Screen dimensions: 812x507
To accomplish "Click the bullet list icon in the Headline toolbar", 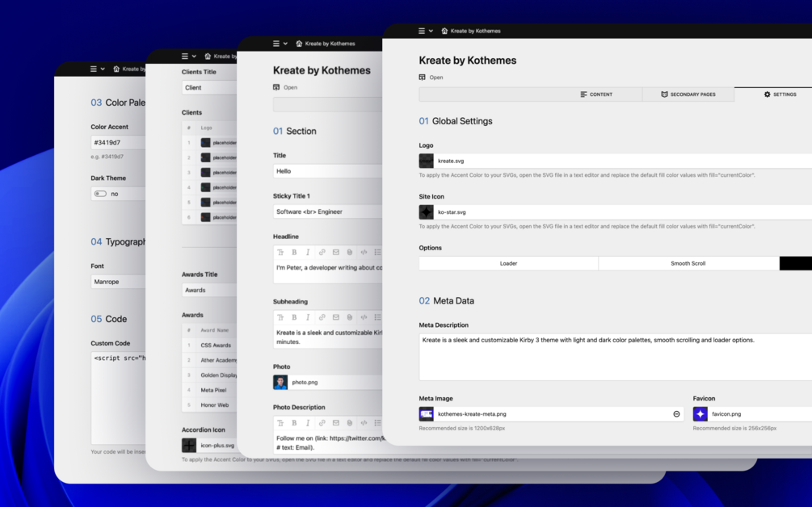I will [377, 253].
